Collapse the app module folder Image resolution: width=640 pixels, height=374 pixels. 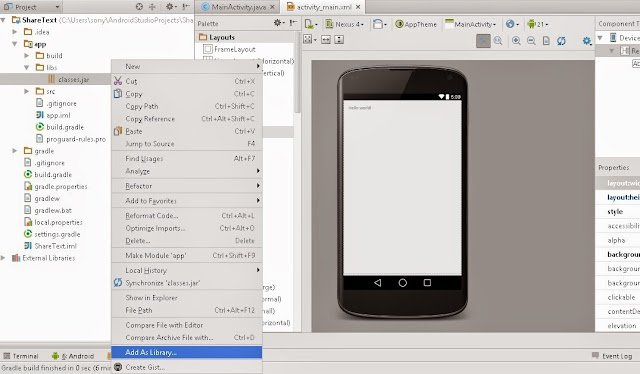tap(15, 44)
